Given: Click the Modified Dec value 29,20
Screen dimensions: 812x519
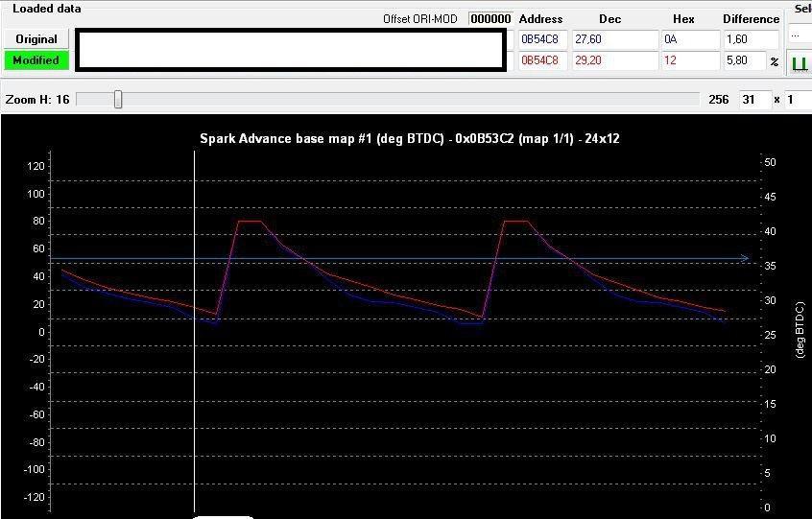Looking at the screenshot, I should click(x=614, y=60).
